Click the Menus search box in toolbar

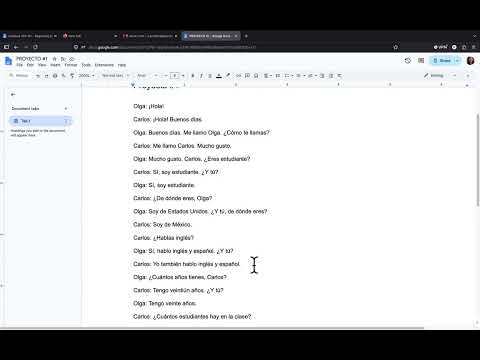pyautogui.click(x=20, y=76)
